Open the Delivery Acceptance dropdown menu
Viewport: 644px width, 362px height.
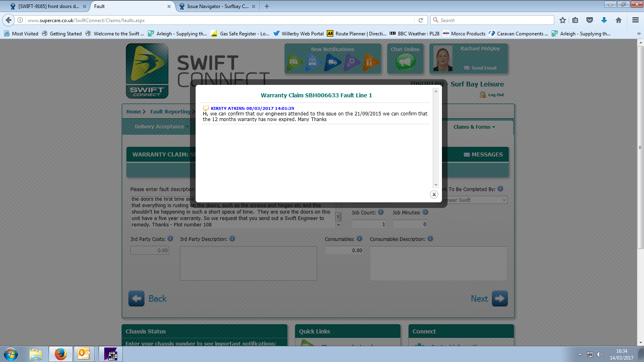click(x=161, y=127)
